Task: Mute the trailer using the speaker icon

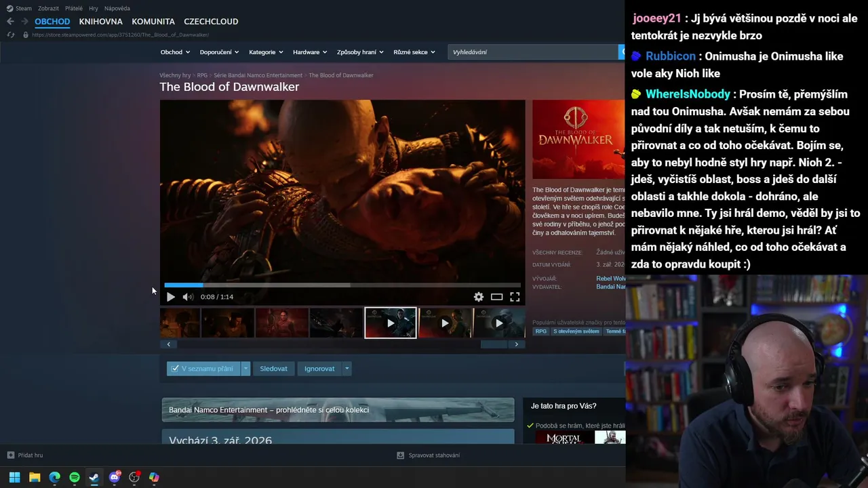Action: point(188,297)
